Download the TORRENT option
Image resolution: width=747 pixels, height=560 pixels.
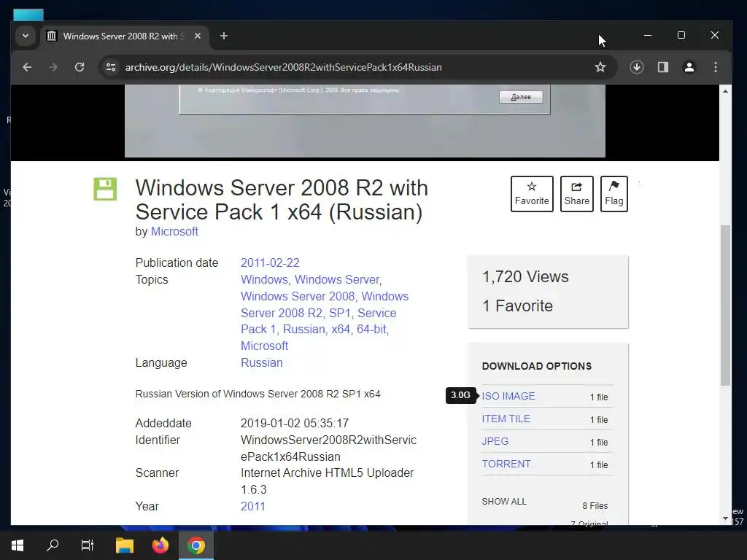(506, 464)
